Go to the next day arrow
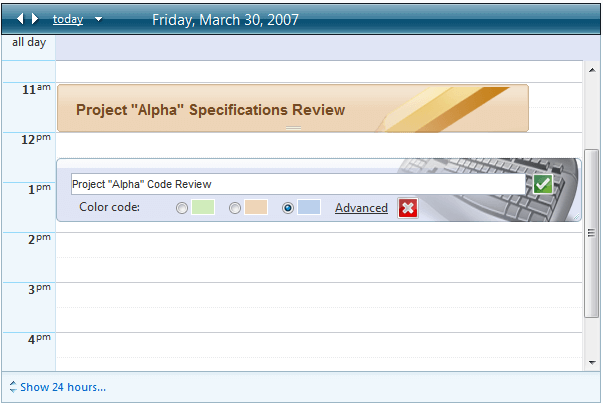 pos(36,19)
